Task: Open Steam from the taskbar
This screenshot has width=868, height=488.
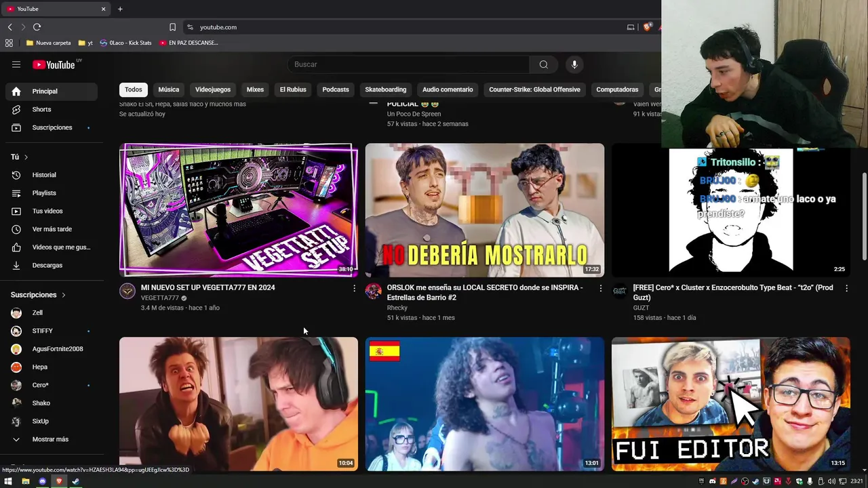Action: click(75, 481)
